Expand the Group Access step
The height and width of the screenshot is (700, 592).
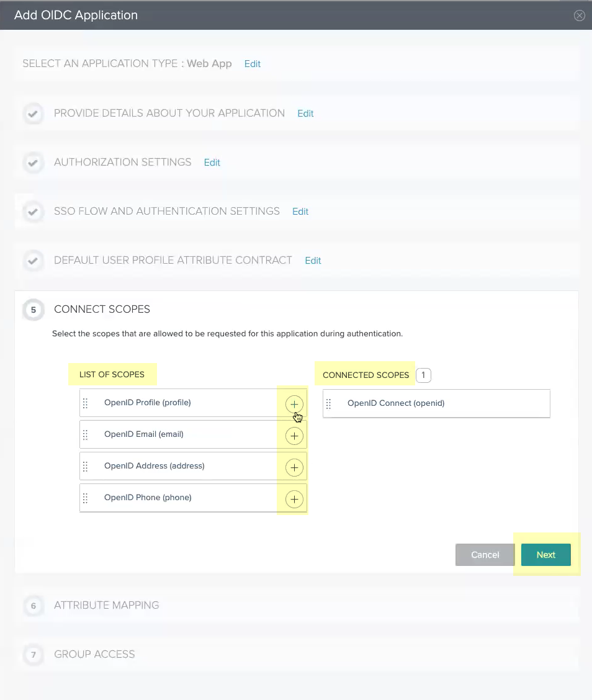pyautogui.click(x=94, y=654)
